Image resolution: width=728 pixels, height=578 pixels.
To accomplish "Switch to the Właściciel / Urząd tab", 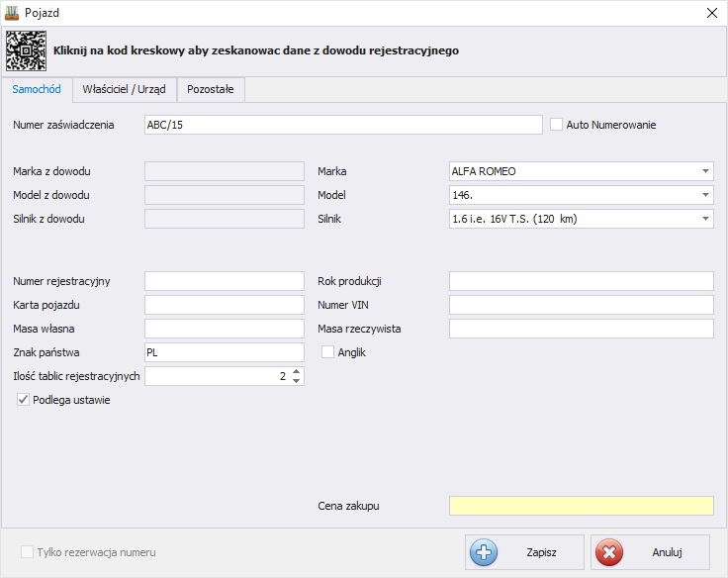I will pyautogui.click(x=124, y=89).
